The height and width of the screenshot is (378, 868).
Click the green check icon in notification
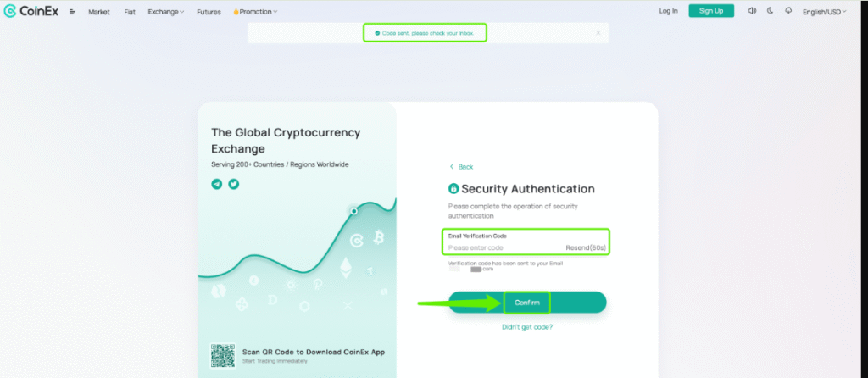tap(377, 33)
